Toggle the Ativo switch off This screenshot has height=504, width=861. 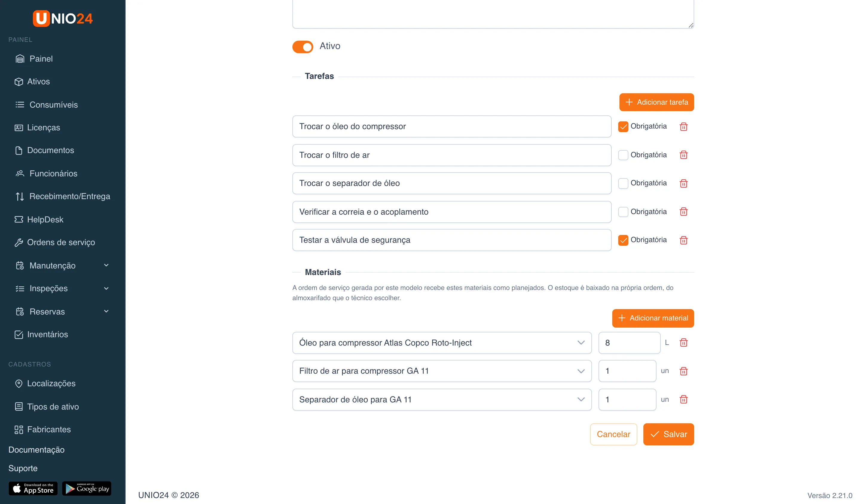tap(302, 46)
